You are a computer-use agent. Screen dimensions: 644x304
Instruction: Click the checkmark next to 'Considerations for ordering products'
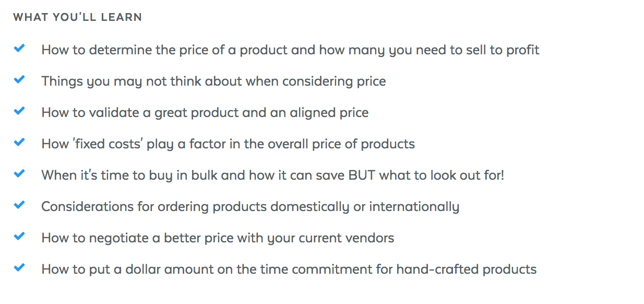click(x=19, y=205)
